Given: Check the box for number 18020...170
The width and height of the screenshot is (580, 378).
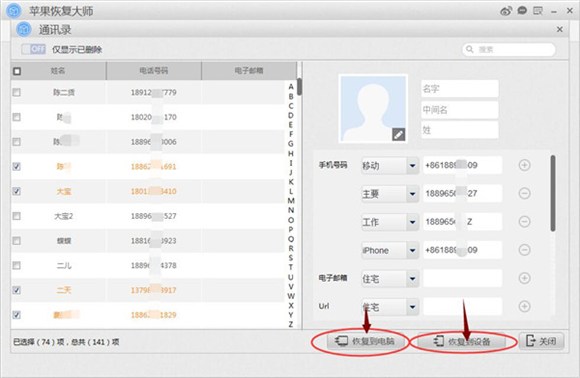Looking at the screenshot, I should coord(17,117).
